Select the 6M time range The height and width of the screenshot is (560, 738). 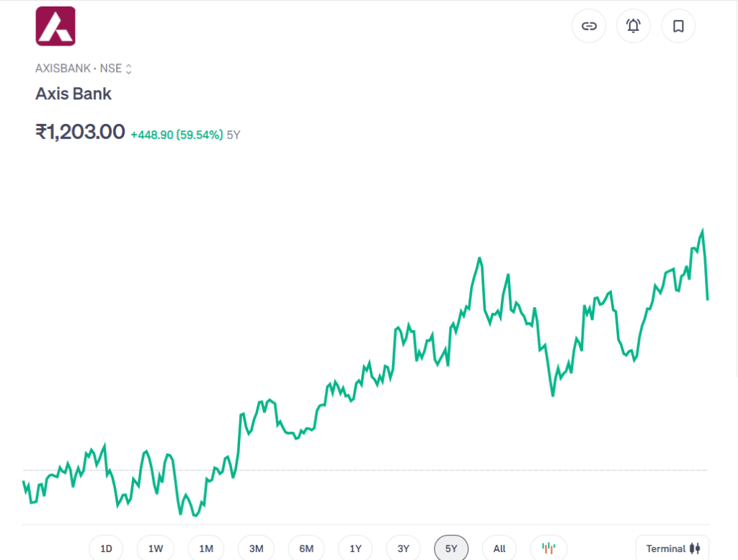click(x=306, y=548)
